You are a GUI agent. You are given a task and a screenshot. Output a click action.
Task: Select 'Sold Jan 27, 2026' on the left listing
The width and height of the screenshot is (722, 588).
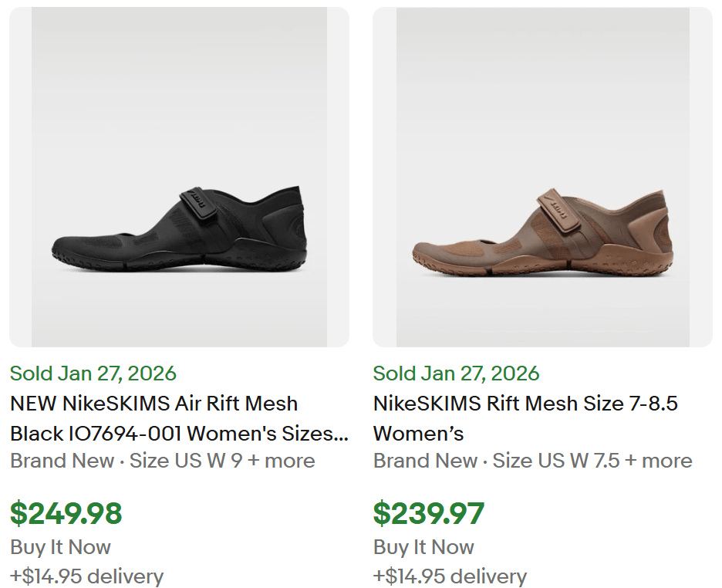93,373
